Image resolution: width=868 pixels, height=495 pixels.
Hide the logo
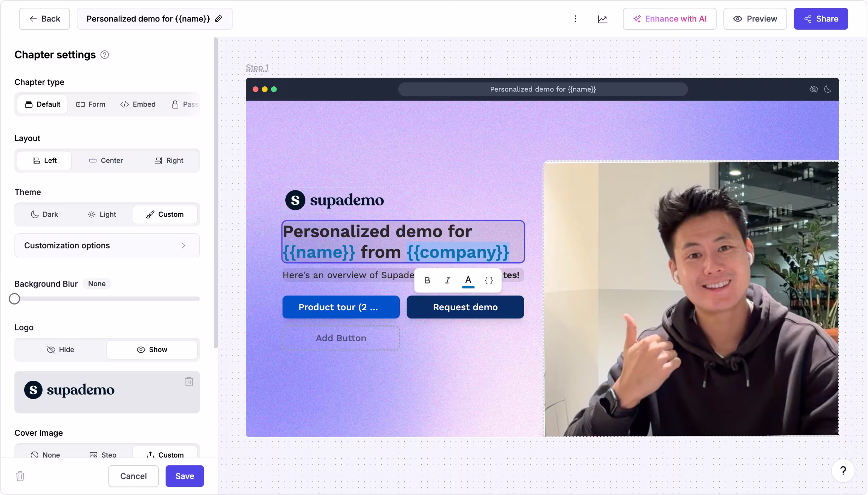click(61, 349)
